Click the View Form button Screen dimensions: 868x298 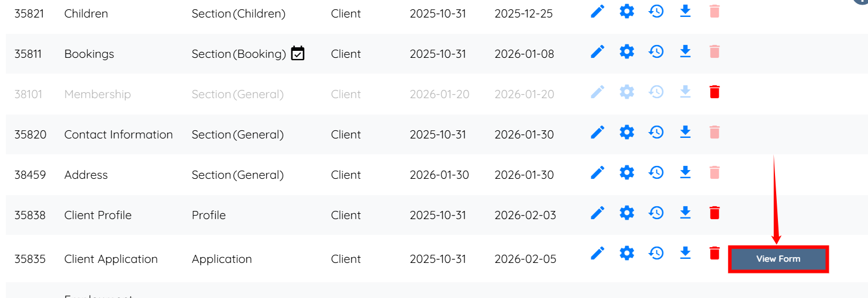coord(778,259)
